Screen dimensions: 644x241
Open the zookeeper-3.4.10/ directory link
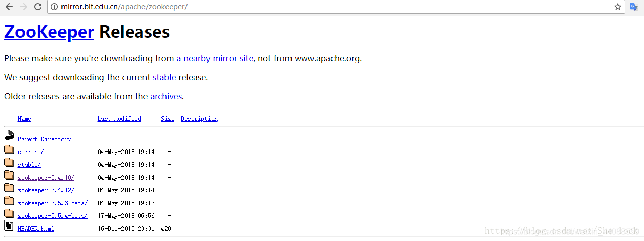tap(46, 178)
